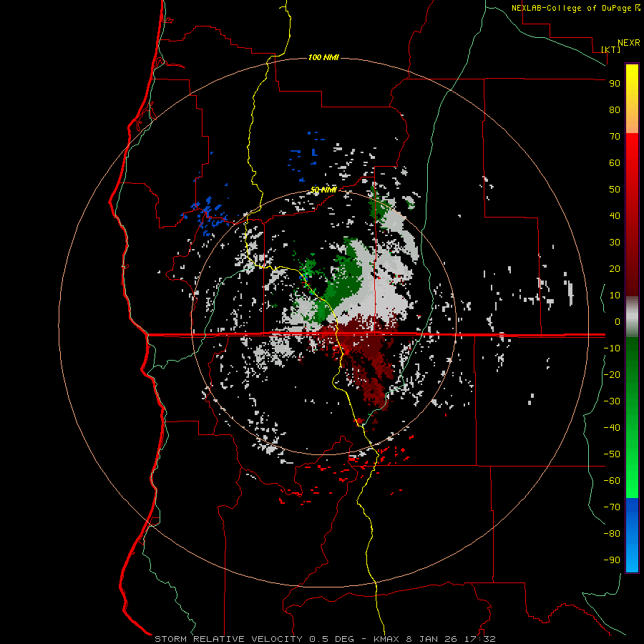
Task: Click the 40 value on velocity scale
Action: click(x=615, y=216)
